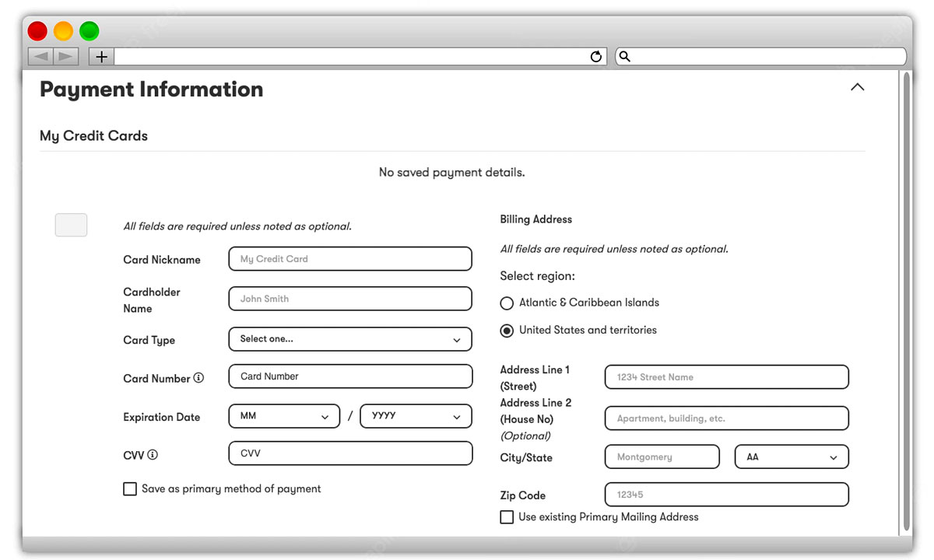934x560 pixels.
Task: Open the Card Type dropdown
Action: click(350, 339)
